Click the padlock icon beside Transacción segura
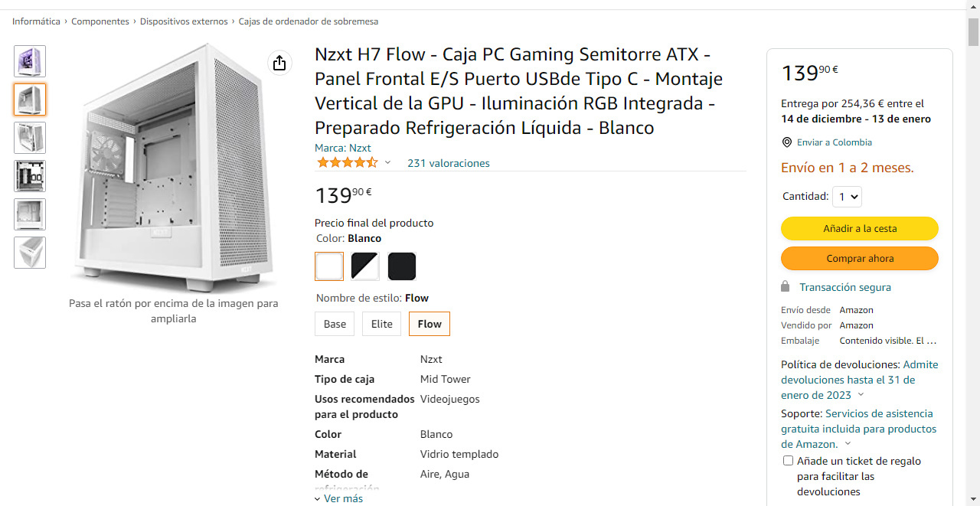980x506 pixels. [x=785, y=286]
